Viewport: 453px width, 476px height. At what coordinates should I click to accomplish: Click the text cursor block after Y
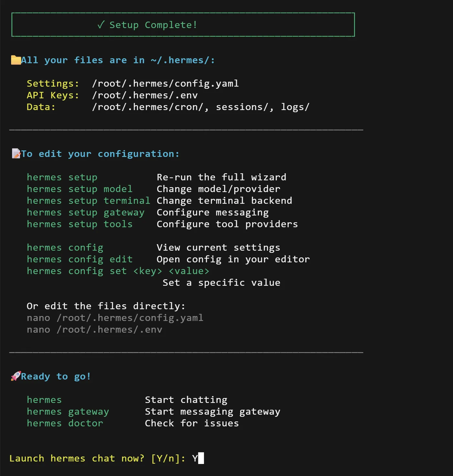point(201,458)
